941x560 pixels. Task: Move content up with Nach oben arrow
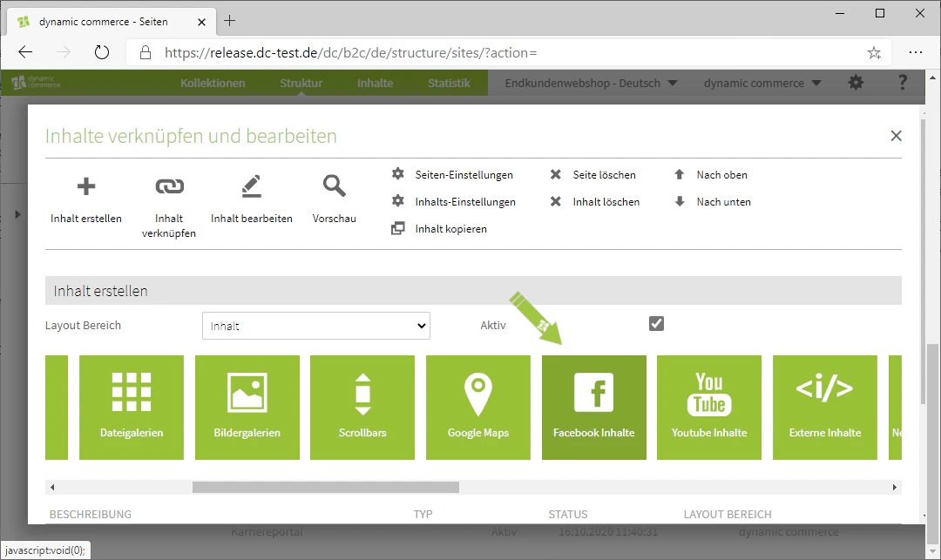[x=680, y=174]
